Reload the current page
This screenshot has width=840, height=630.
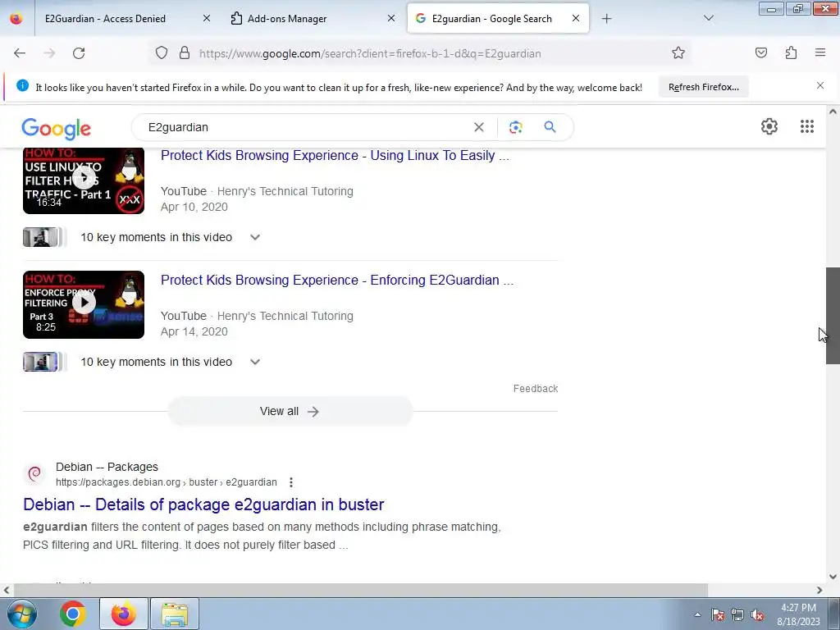point(79,53)
